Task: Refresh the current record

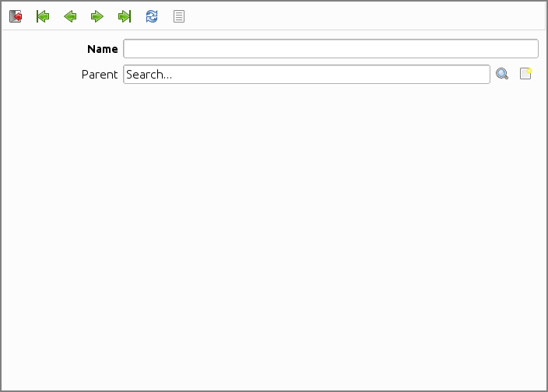Action: coord(152,16)
